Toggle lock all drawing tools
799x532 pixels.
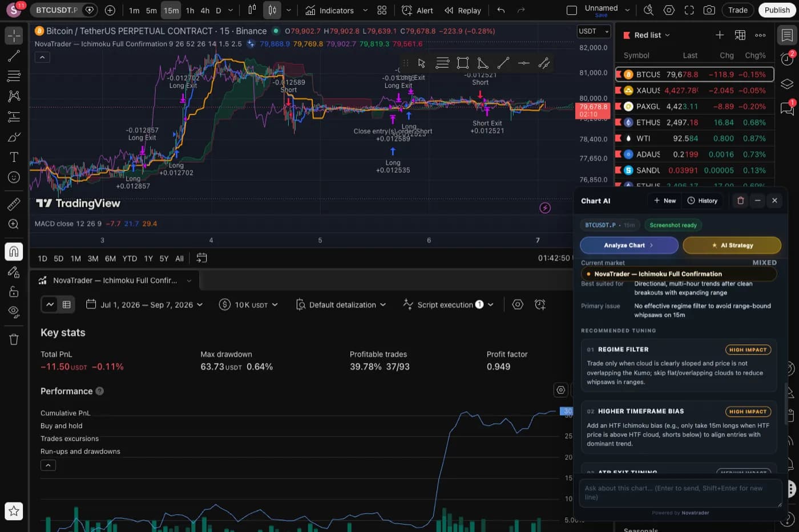(14, 291)
